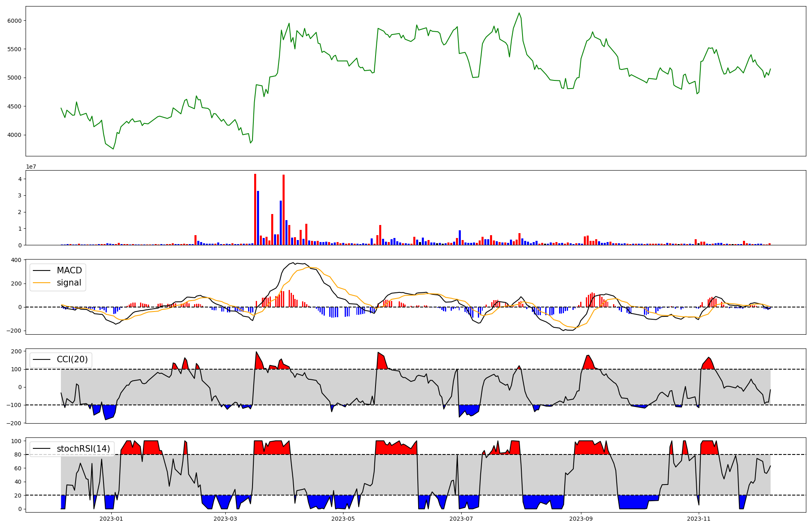
Task: Click the 6000 price axis tick label
Action: (14, 21)
